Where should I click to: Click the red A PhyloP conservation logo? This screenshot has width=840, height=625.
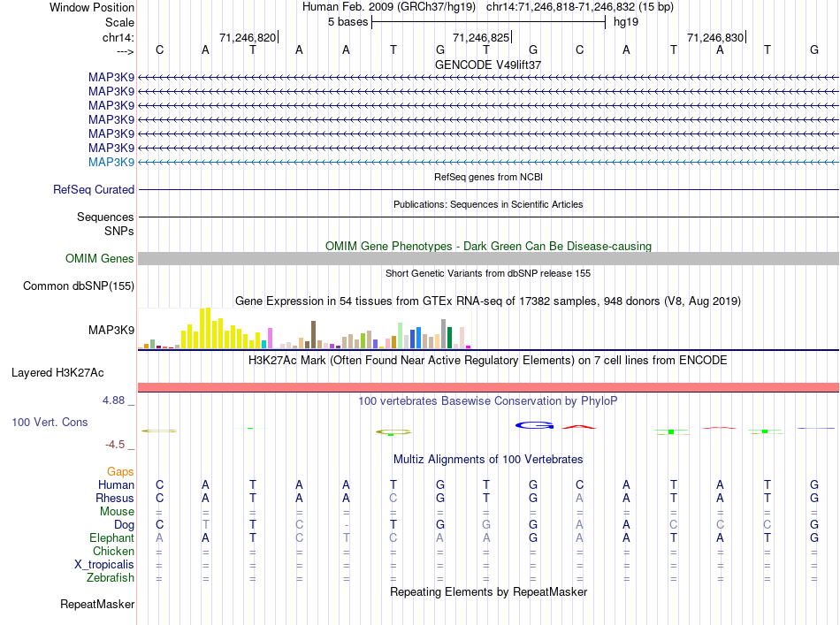(x=579, y=427)
